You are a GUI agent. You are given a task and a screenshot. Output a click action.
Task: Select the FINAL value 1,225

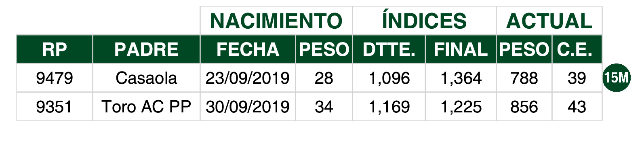[x=461, y=107]
